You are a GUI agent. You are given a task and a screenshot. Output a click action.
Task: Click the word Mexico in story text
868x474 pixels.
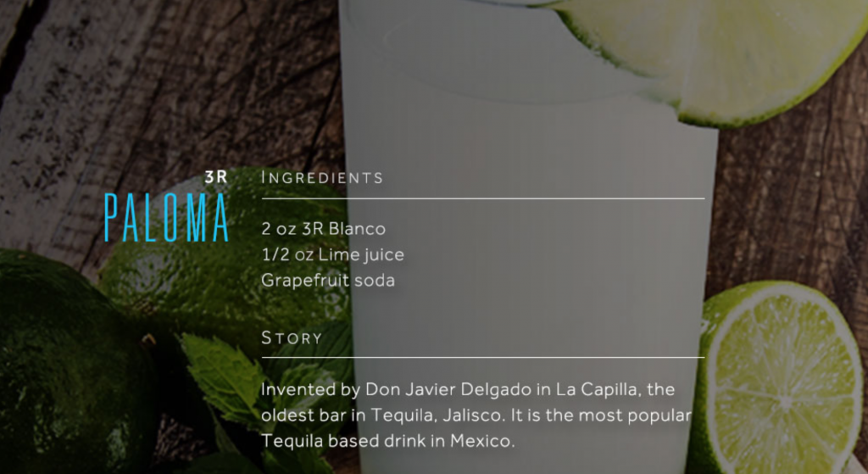click(x=482, y=441)
